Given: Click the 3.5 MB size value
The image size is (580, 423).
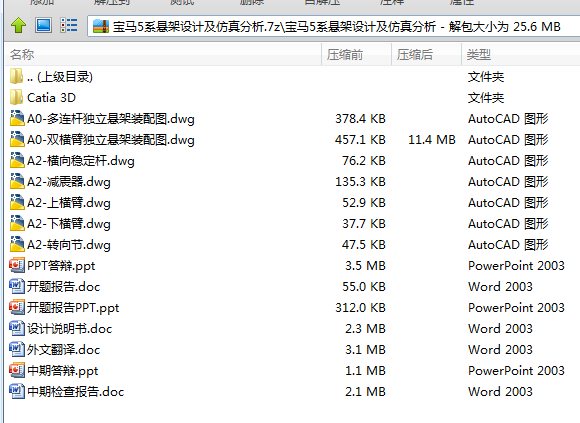Looking at the screenshot, I should 365,266.
